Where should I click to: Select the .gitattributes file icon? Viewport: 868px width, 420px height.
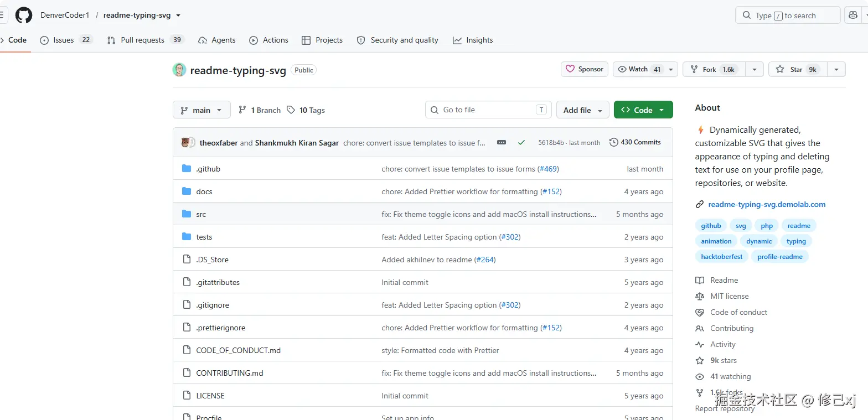pos(187,282)
